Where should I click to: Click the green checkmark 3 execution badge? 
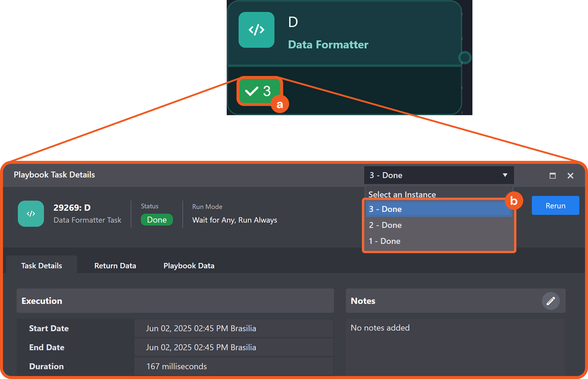pos(258,91)
